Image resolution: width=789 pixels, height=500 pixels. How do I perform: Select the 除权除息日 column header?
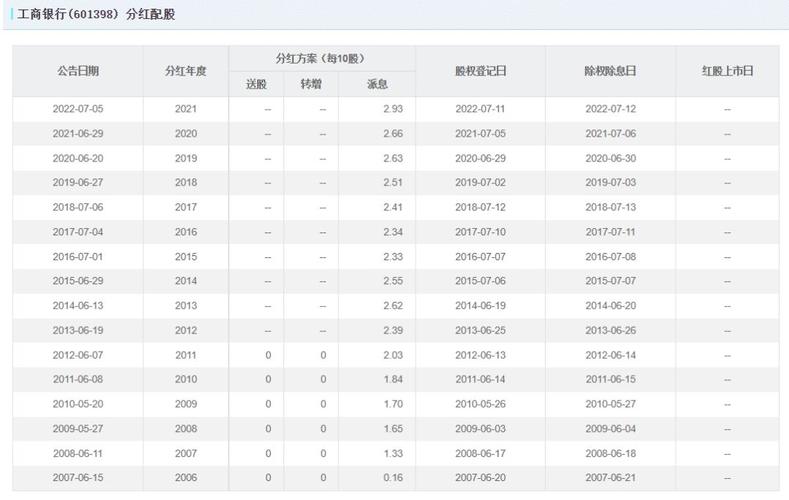[x=610, y=71]
